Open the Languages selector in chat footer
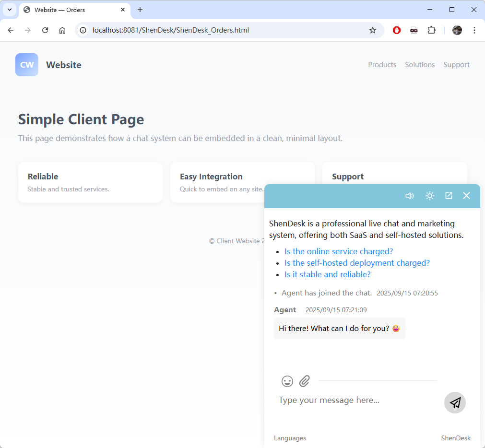Image resolution: width=485 pixels, height=448 pixels. tap(290, 438)
